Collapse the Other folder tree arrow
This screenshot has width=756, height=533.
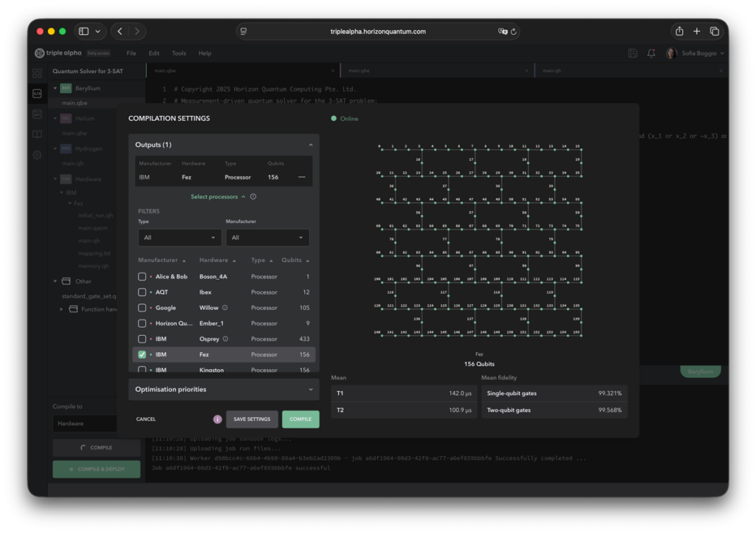point(55,281)
